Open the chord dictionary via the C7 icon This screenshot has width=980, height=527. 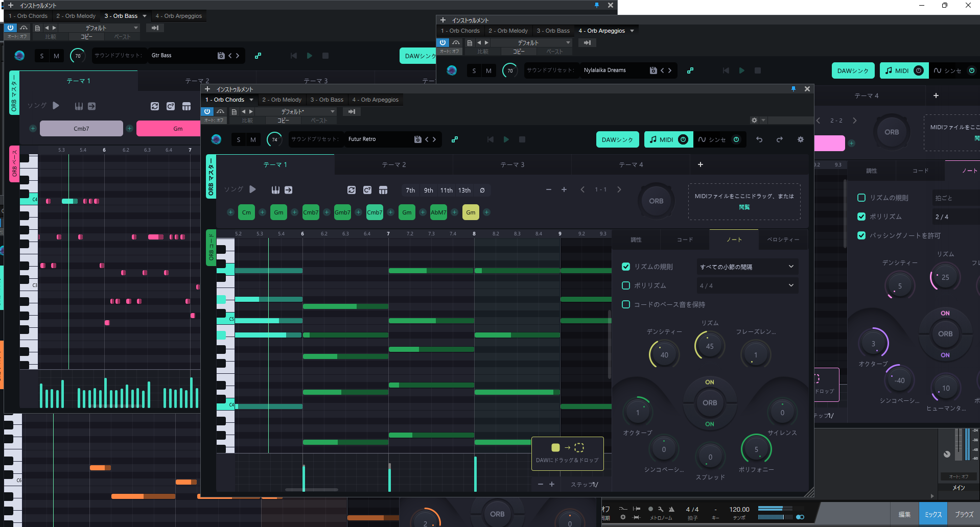coord(367,189)
